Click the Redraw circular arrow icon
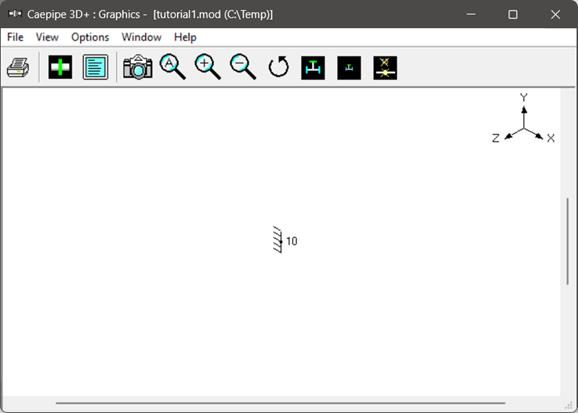The image size is (578, 413). click(x=278, y=67)
